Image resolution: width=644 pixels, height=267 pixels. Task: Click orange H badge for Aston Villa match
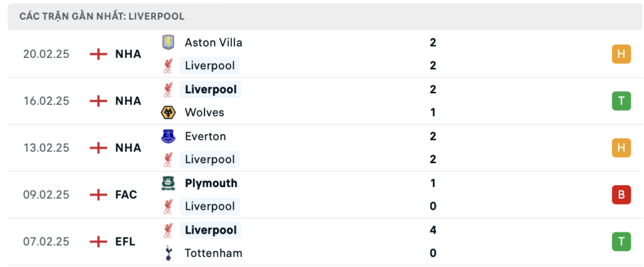(x=621, y=54)
